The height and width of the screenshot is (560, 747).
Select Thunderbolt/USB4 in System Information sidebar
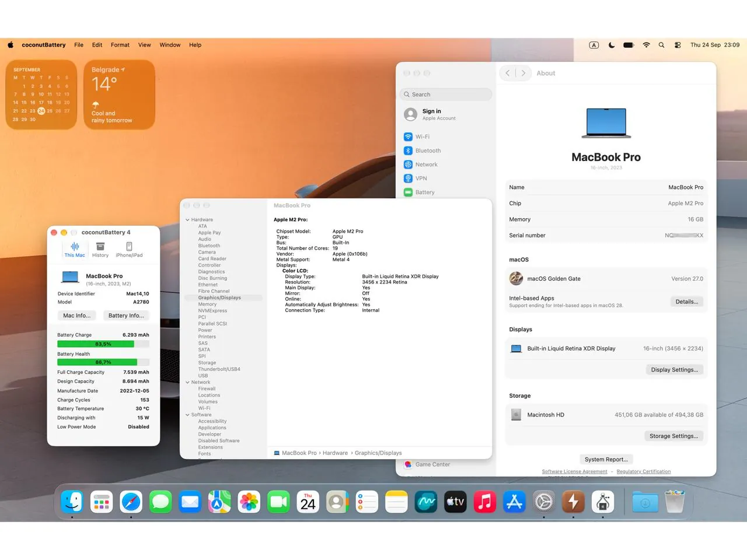pyautogui.click(x=219, y=369)
